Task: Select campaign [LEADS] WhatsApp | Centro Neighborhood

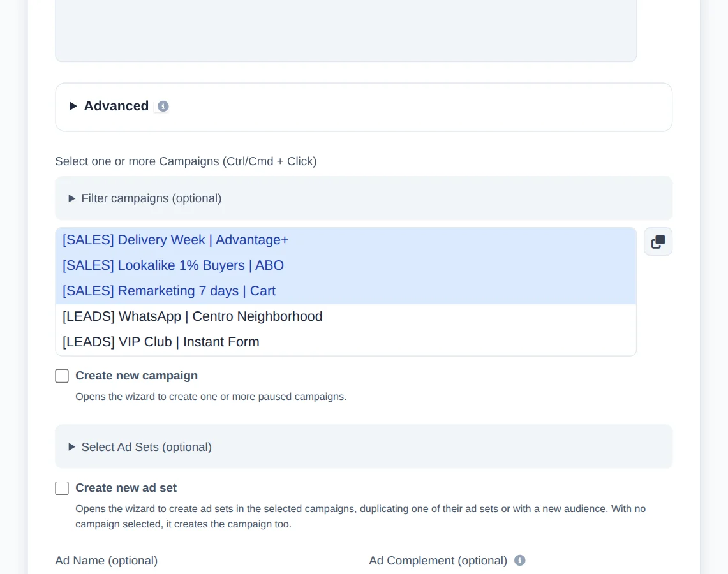Action: (x=346, y=316)
